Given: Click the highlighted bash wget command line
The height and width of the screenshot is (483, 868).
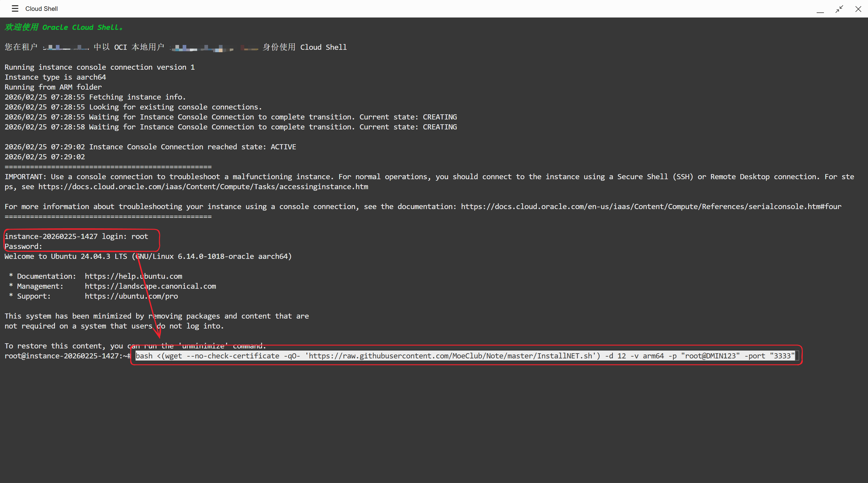Looking at the screenshot, I should point(465,356).
